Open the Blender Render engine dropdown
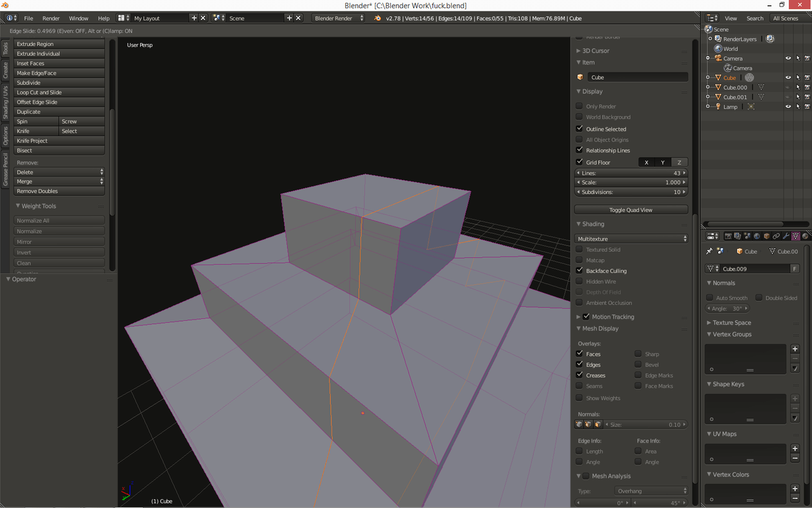Viewport: 812px width, 508px height. tap(339, 18)
